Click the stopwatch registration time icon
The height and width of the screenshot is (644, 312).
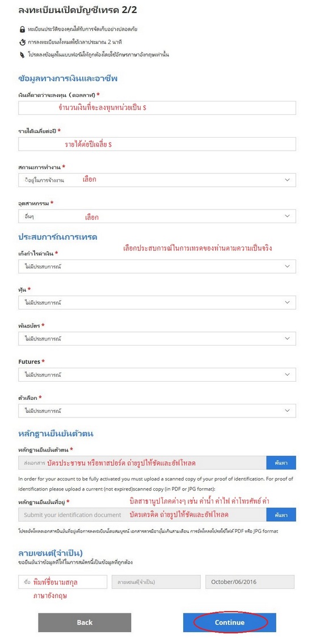22,42
